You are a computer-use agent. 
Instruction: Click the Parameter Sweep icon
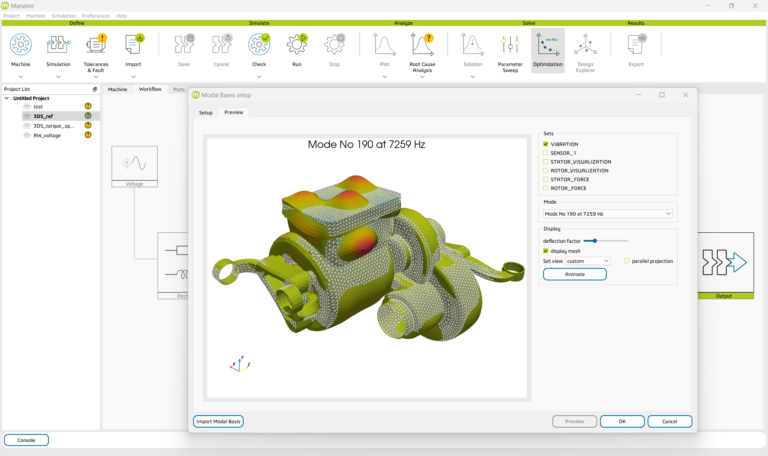click(510, 45)
